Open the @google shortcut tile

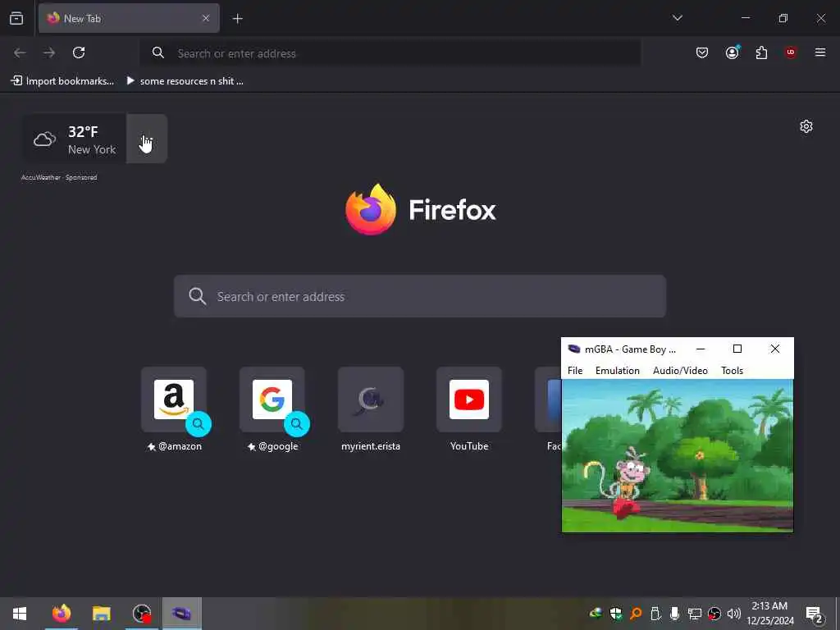point(272,410)
